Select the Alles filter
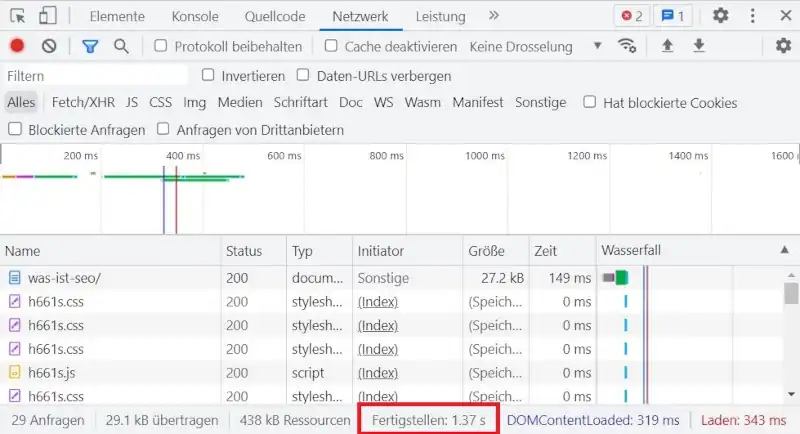 [x=21, y=103]
